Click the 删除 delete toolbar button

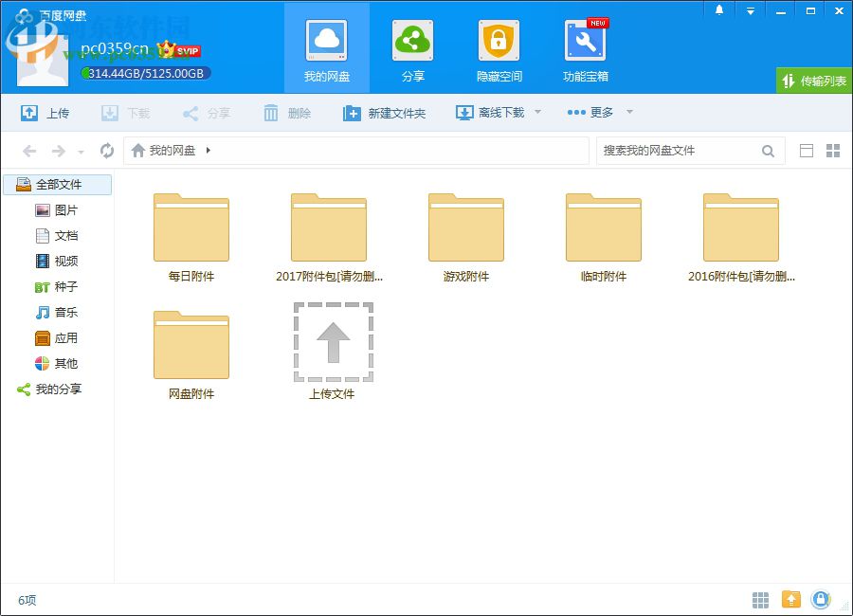[287, 113]
